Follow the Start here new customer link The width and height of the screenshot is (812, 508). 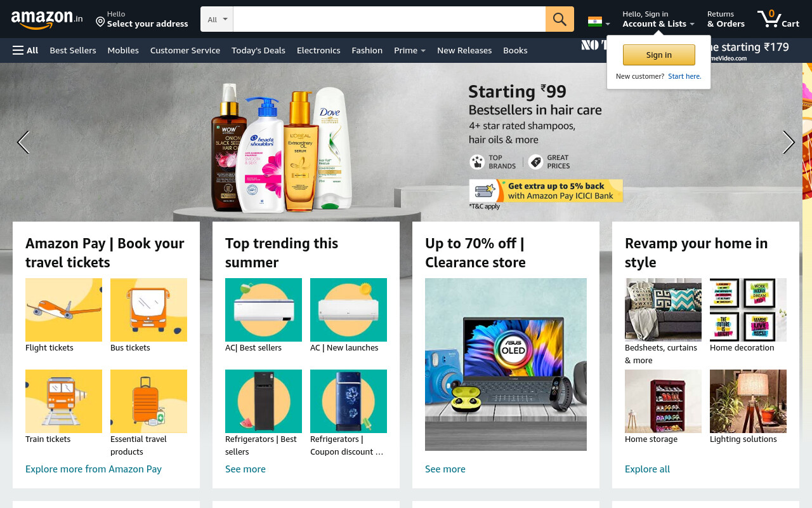click(x=684, y=76)
